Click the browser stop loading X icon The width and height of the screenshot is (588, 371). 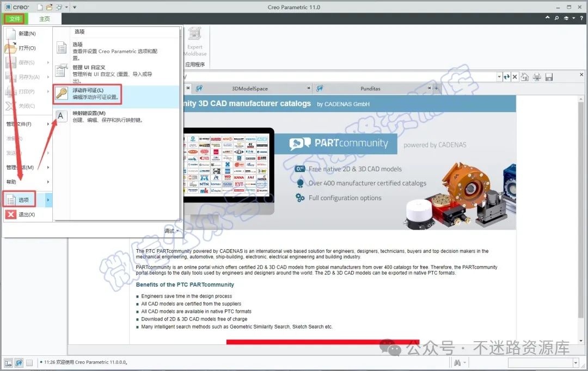pyautogui.click(x=515, y=77)
